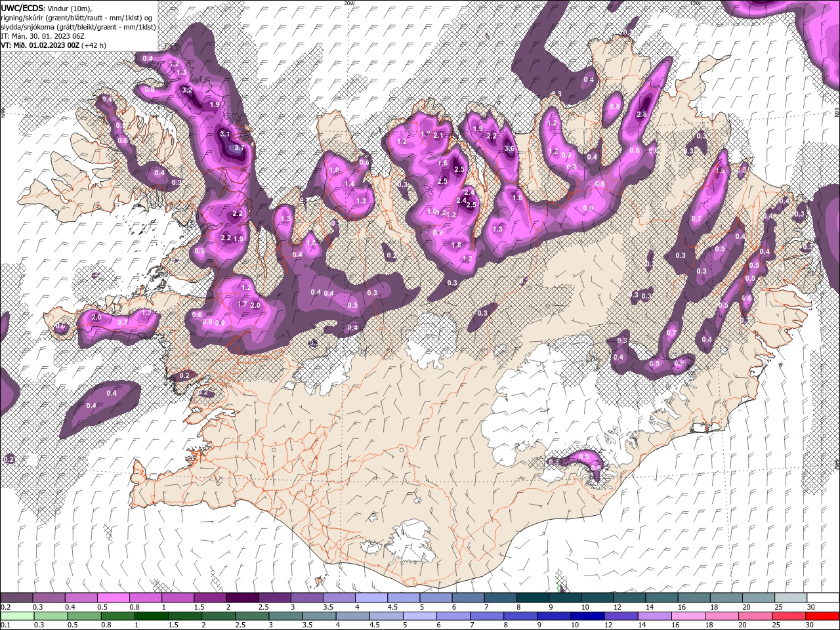Click the 3.2 precipitation value on the map
The width and height of the screenshot is (840, 630).
187,90
